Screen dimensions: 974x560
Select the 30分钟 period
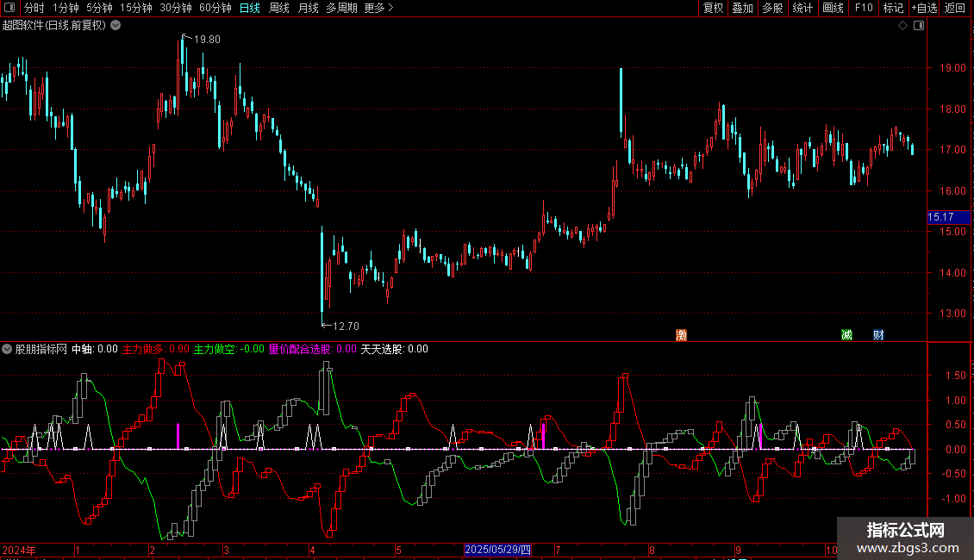[x=175, y=8]
